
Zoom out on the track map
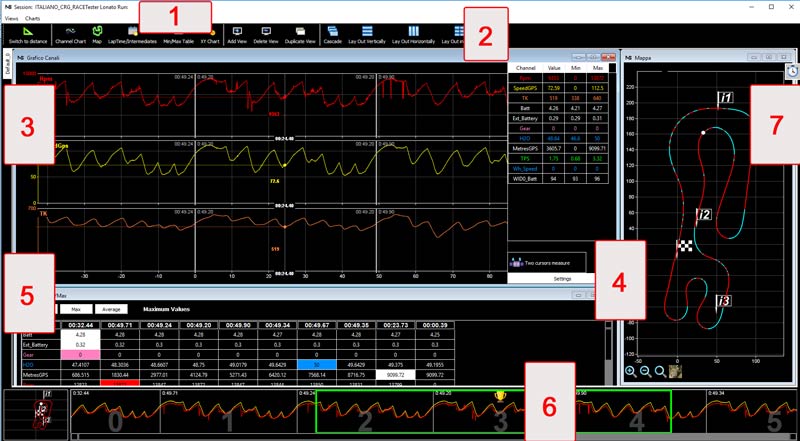[645, 372]
